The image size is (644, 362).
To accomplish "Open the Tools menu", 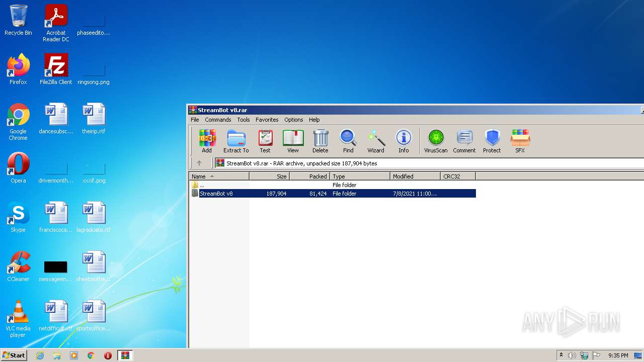I will tap(244, 120).
